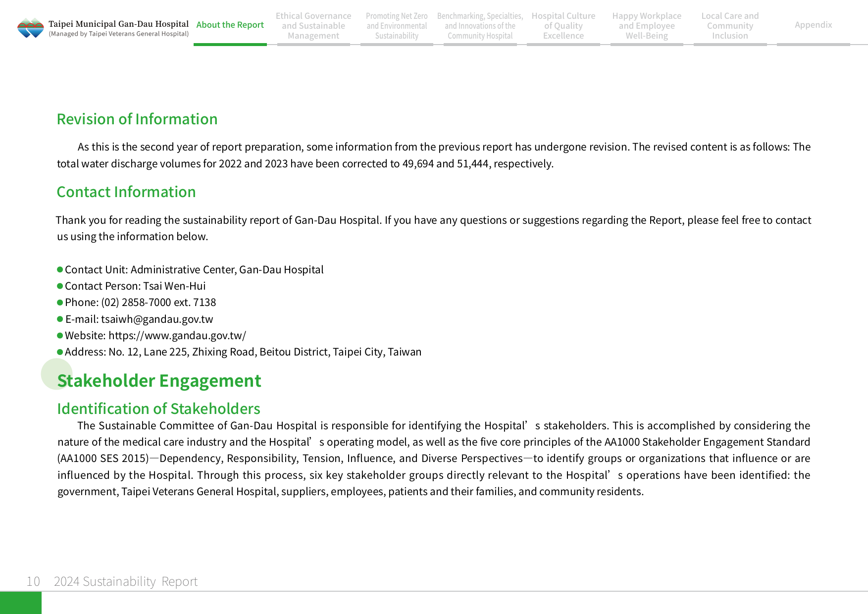Click the Identification of Stakeholders heading
868x614 pixels.
click(158, 409)
